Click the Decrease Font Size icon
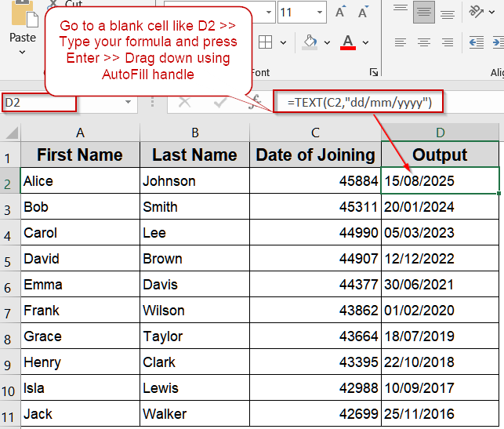504x429 pixels. tap(363, 13)
